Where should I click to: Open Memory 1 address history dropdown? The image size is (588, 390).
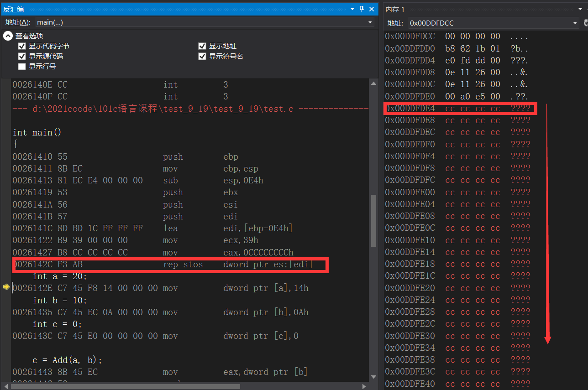(575, 23)
